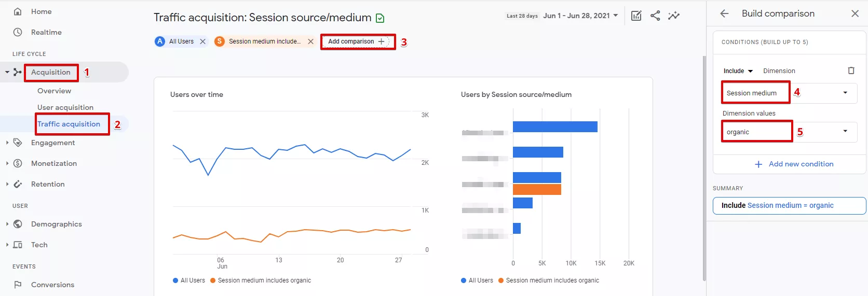The height and width of the screenshot is (296, 868).
Task: Click the Acquisition branch icon
Action: pyautogui.click(x=18, y=72)
